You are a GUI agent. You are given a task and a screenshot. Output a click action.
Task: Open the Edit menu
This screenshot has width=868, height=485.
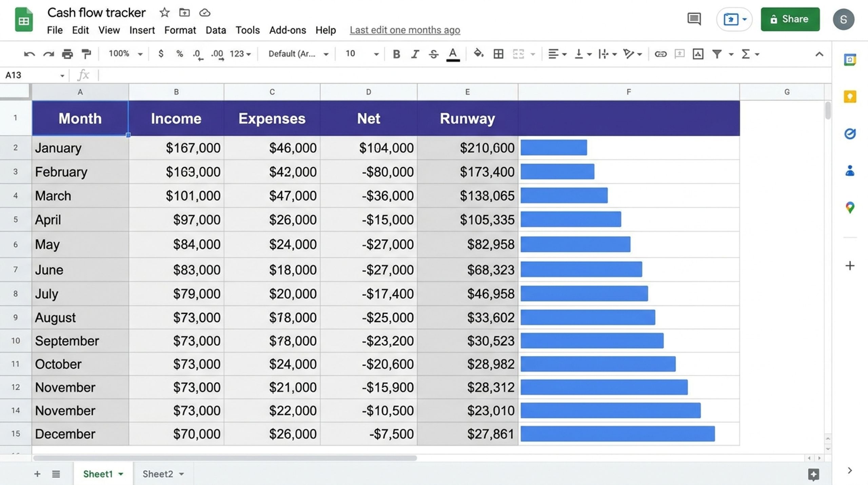(x=80, y=30)
